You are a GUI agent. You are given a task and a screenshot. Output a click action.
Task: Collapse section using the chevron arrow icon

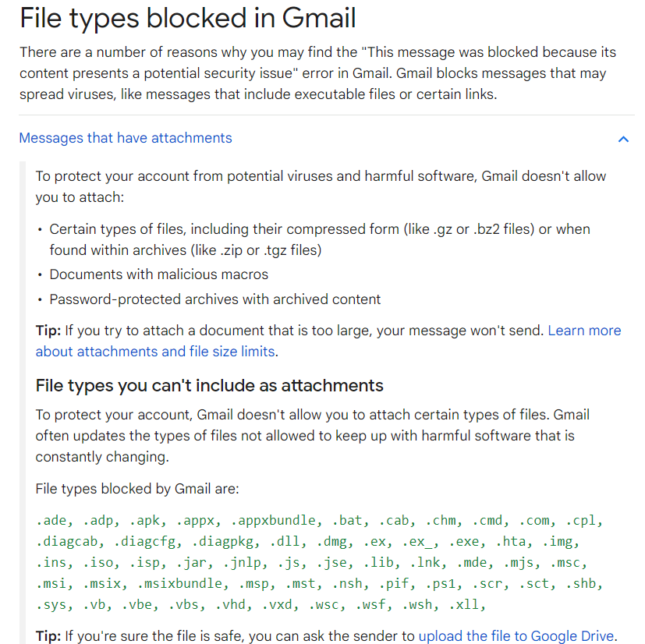[623, 139]
